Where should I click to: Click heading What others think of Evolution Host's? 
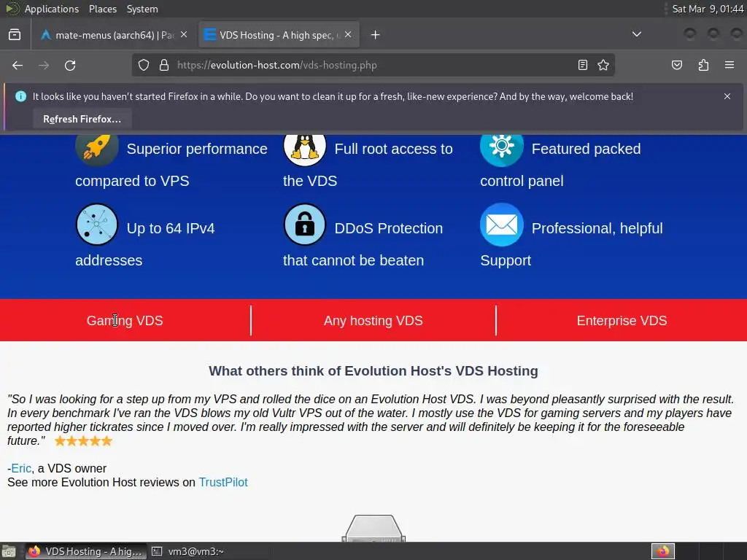(373, 371)
